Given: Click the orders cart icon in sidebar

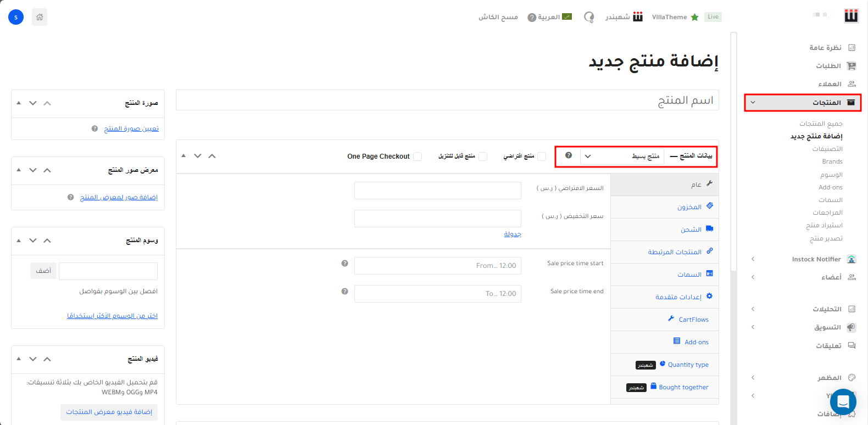Looking at the screenshot, I should pyautogui.click(x=852, y=66).
